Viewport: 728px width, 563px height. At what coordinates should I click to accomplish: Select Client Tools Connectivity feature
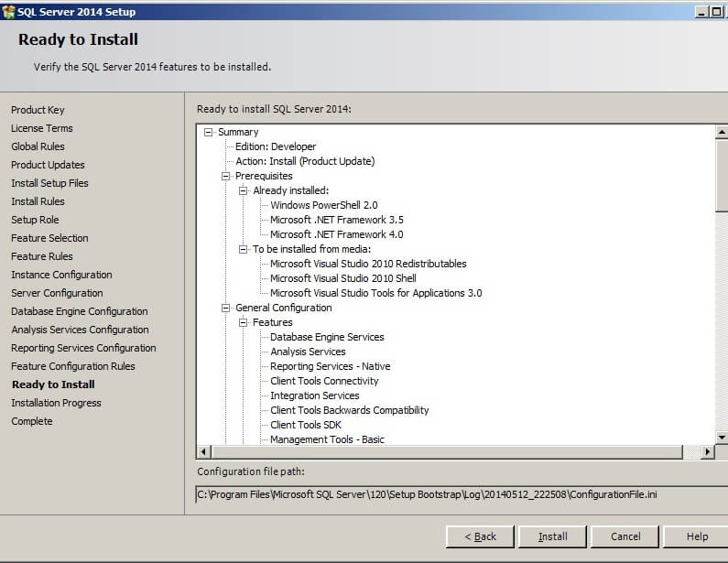[x=324, y=381]
